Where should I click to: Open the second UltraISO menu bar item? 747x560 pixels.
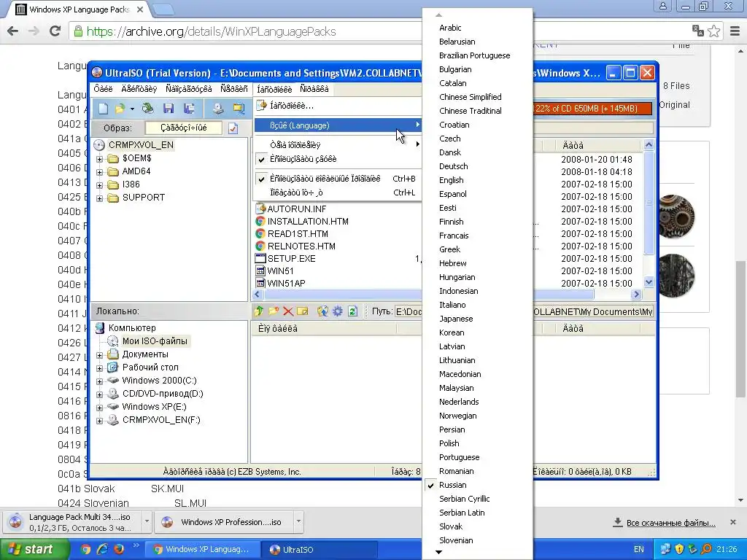(x=139, y=89)
